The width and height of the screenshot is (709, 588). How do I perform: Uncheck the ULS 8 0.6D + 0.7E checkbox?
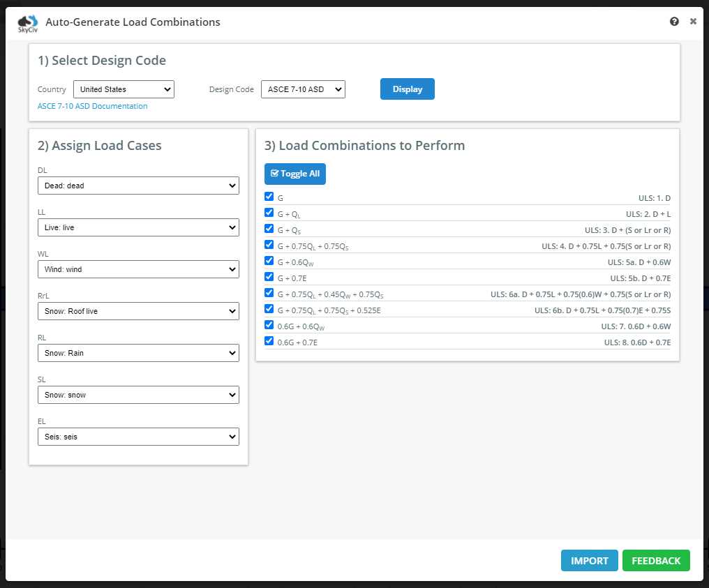[x=269, y=341]
